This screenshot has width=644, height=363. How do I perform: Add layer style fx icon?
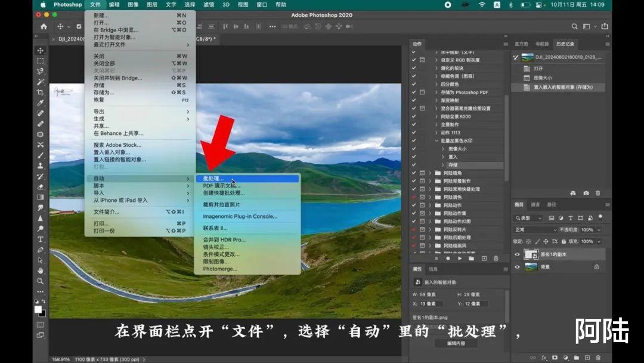(x=544, y=358)
